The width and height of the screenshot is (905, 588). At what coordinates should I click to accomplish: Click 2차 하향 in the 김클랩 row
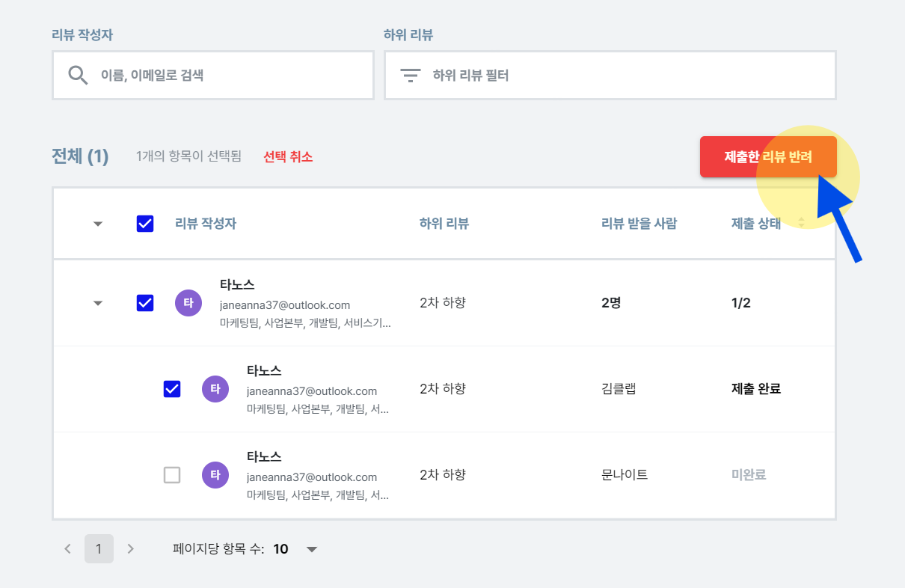443,389
